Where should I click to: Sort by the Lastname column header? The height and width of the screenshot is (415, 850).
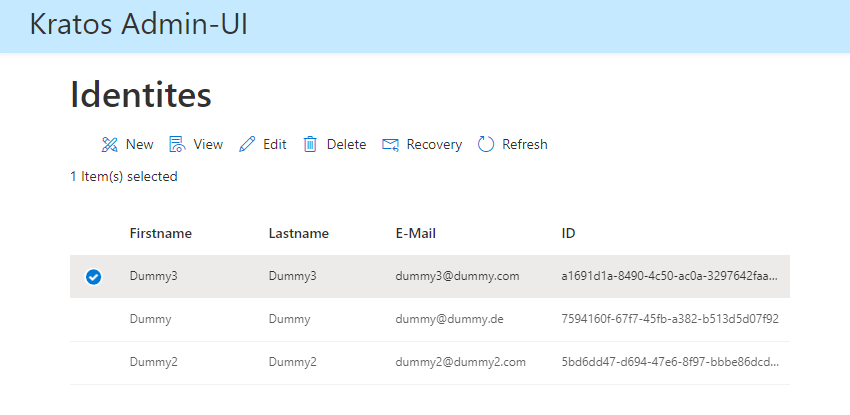(x=299, y=234)
